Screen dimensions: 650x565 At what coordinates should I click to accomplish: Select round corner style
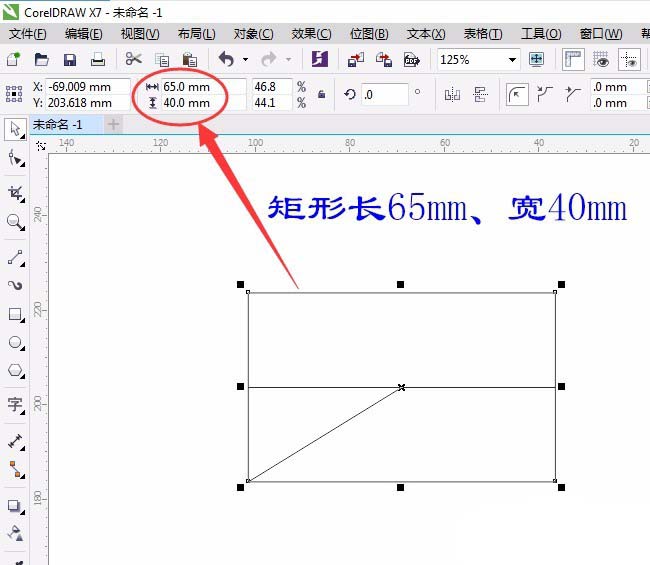(x=517, y=95)
